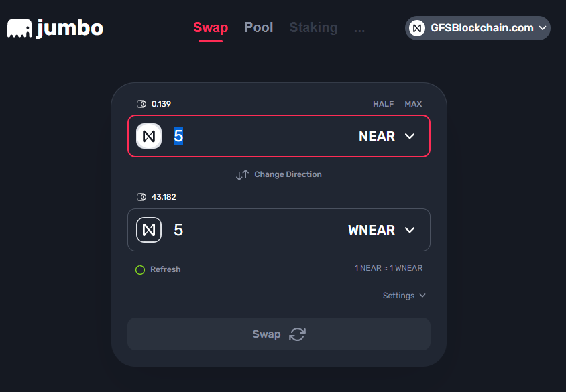Open the WNEAR token dropdown
Viewport: 566px width, 392px height.
[382, 230]
